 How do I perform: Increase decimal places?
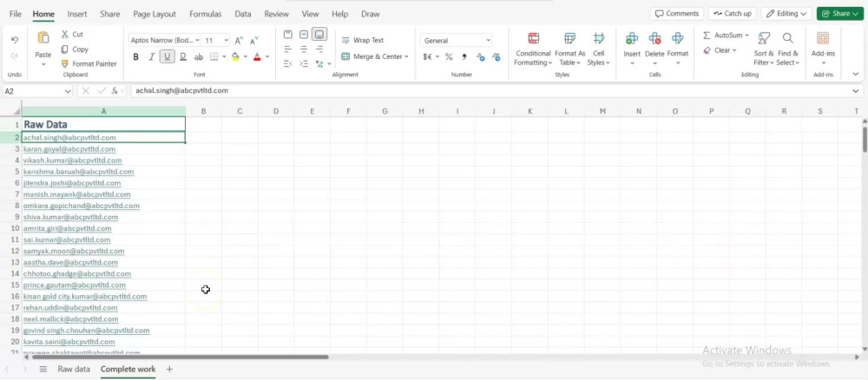[x=481, y=56]
